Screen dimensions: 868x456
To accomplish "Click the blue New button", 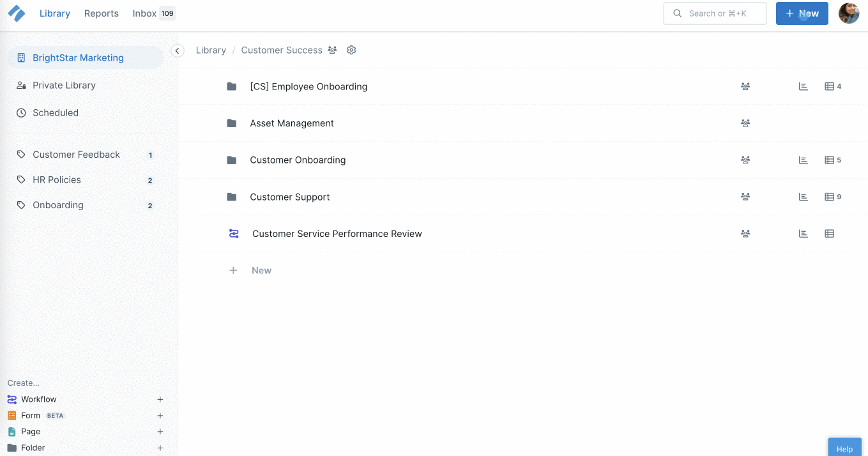I will tap(802, 13).
